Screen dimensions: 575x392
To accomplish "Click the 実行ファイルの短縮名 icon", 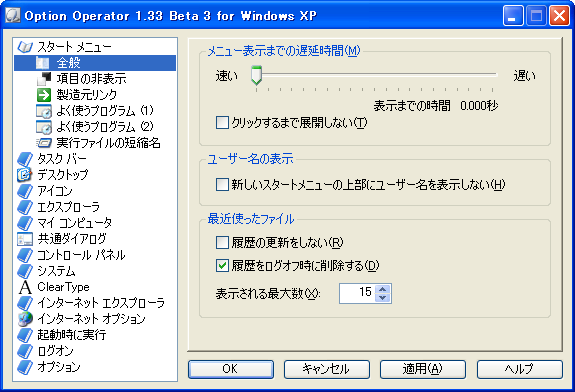I will pyautogui.click(x=44, y=143).
